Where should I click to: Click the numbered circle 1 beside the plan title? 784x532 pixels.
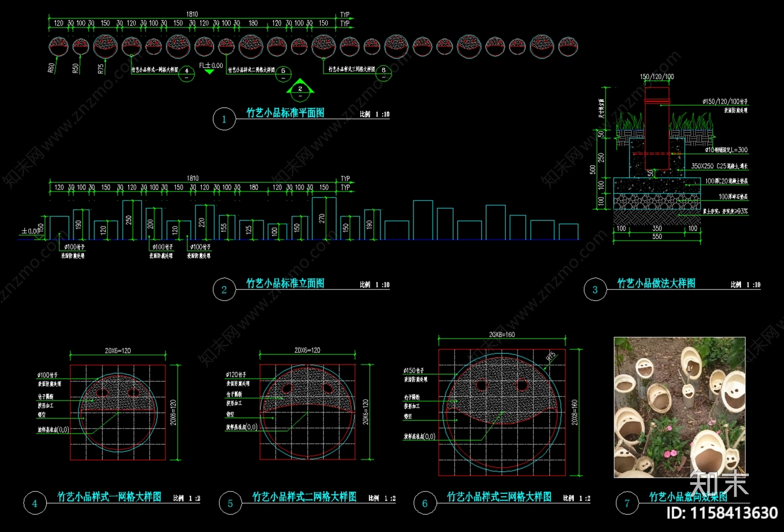click(224, 119)
